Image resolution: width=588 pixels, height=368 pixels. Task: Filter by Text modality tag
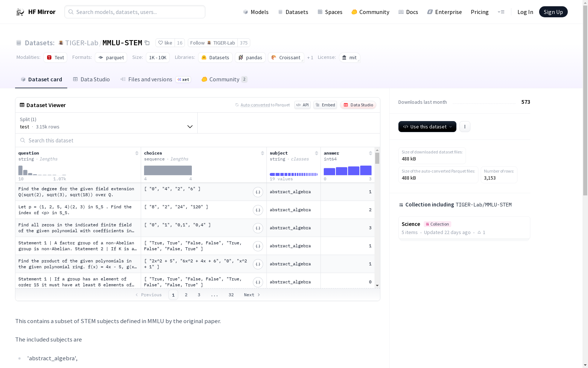pyautogui.click(x=55, y=57)
